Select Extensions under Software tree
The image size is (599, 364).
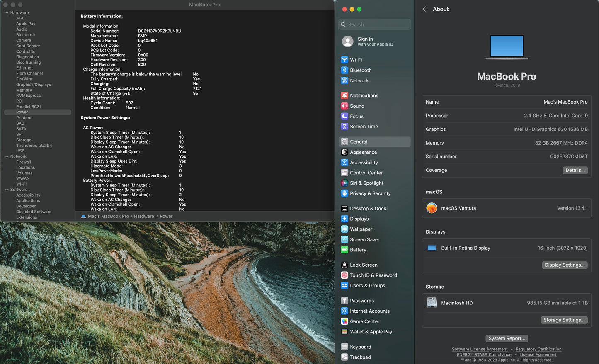click(27, 217)
